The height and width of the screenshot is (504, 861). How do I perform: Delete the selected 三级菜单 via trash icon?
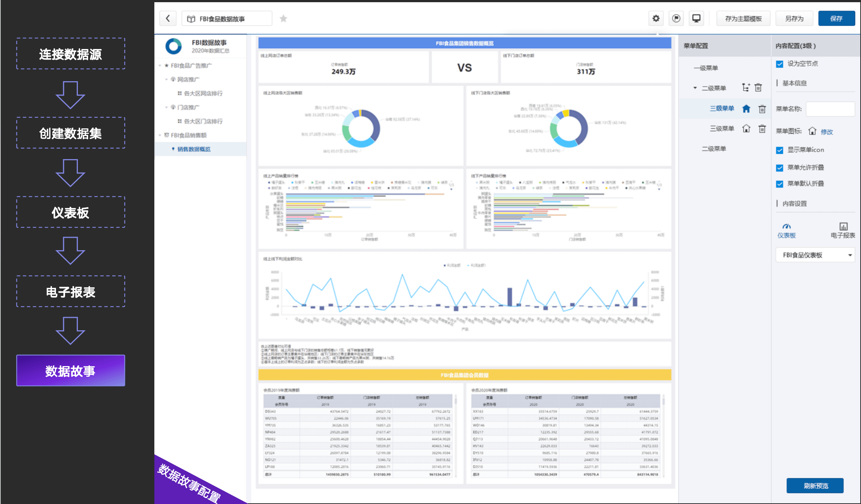pyautogui.click(x=762, y=109)
